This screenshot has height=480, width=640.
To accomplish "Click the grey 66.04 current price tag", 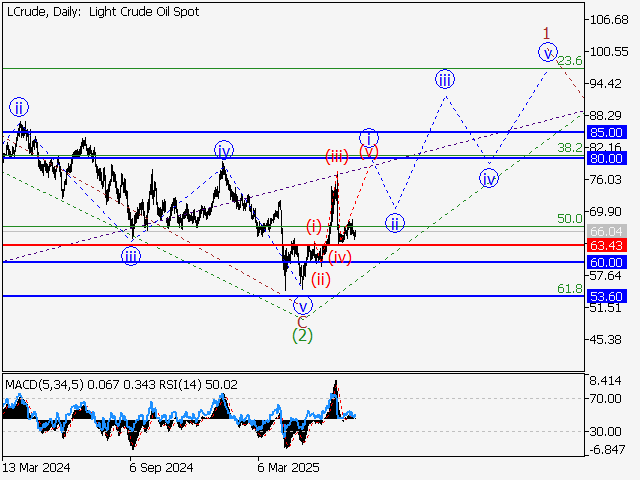I will tap(606, 231).
